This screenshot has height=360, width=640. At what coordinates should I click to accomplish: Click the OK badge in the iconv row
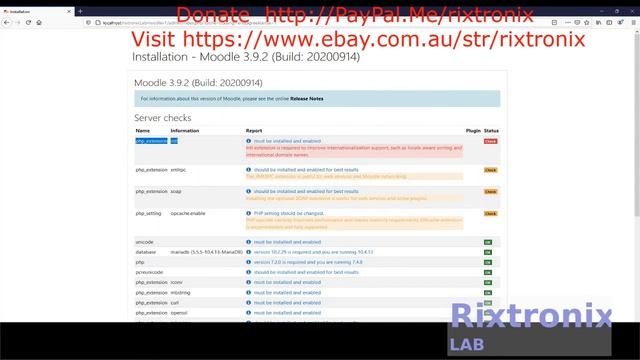pos(488,282)
